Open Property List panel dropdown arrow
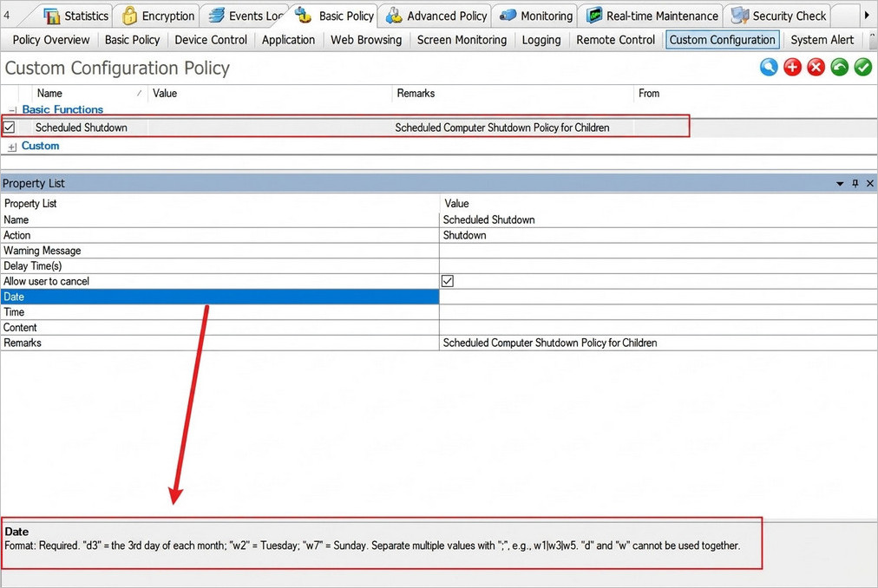This screenshot has width=878, height=588. point(840,184)
